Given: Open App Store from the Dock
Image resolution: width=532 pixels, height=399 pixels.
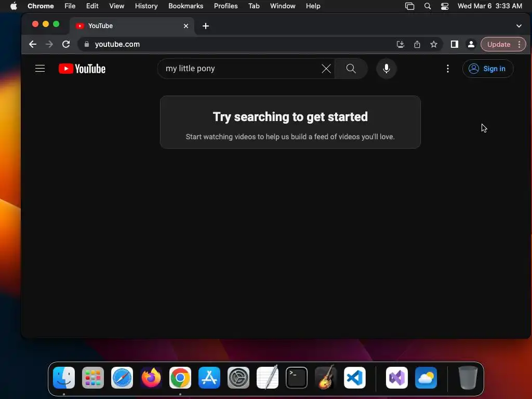Looking at the screenshot, I should pos(209,378).
